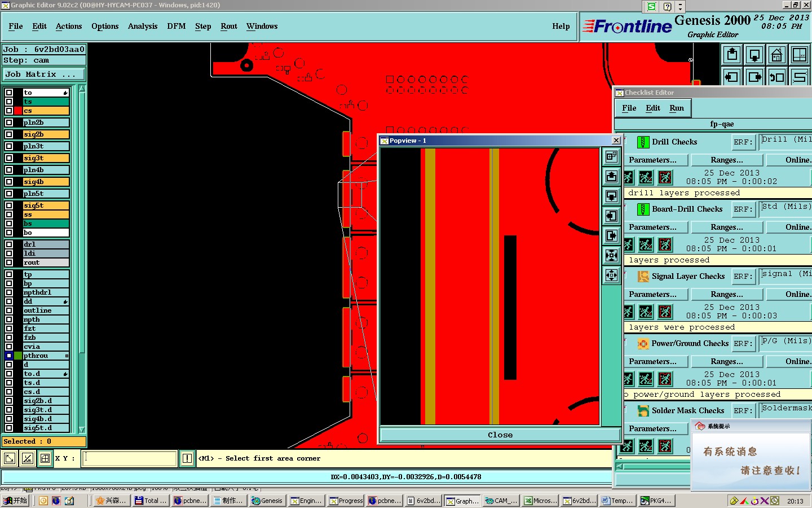Click the 开始 Start button on taskbar

(x=15, y=501)
